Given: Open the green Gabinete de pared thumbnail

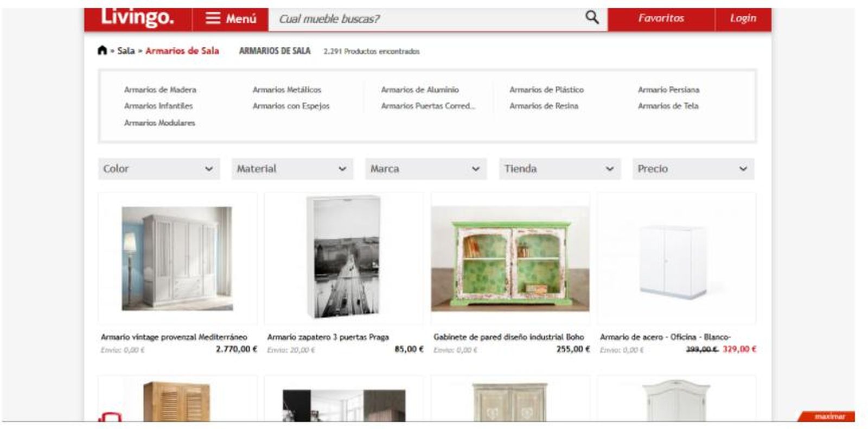Looking at the screenshot, I should pyautogui.click(x=510, y=258).
